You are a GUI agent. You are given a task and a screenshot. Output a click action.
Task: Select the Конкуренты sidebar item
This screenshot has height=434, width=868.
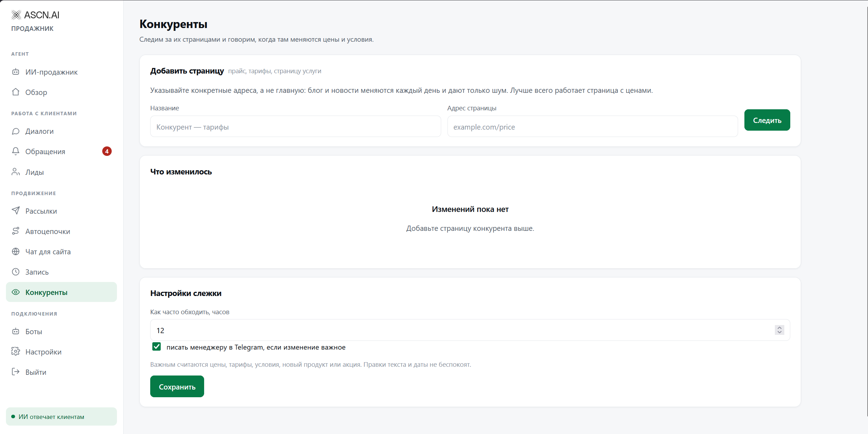[x=61, y=292]
